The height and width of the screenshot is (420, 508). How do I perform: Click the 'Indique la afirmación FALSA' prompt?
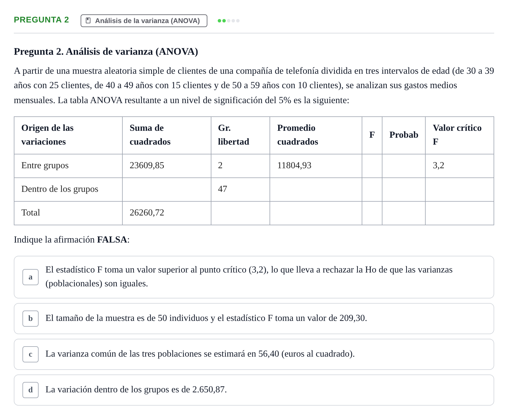(x=72, y=240)
